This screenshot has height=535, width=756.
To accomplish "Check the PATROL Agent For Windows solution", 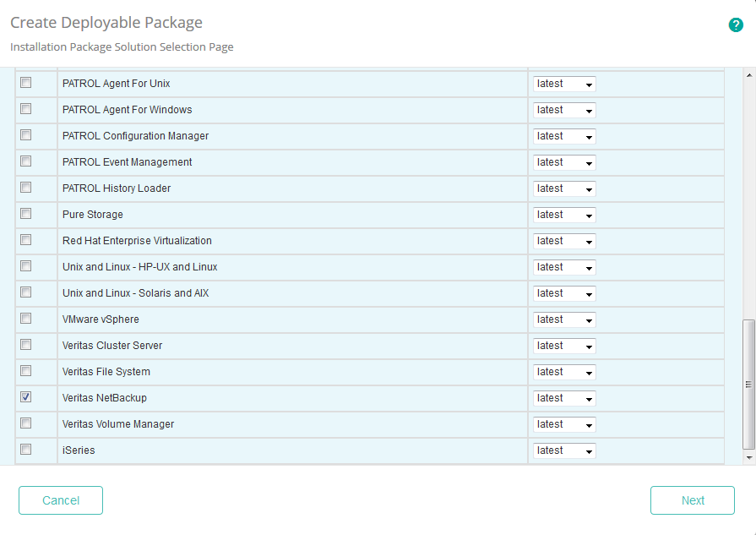I will 25,109.
